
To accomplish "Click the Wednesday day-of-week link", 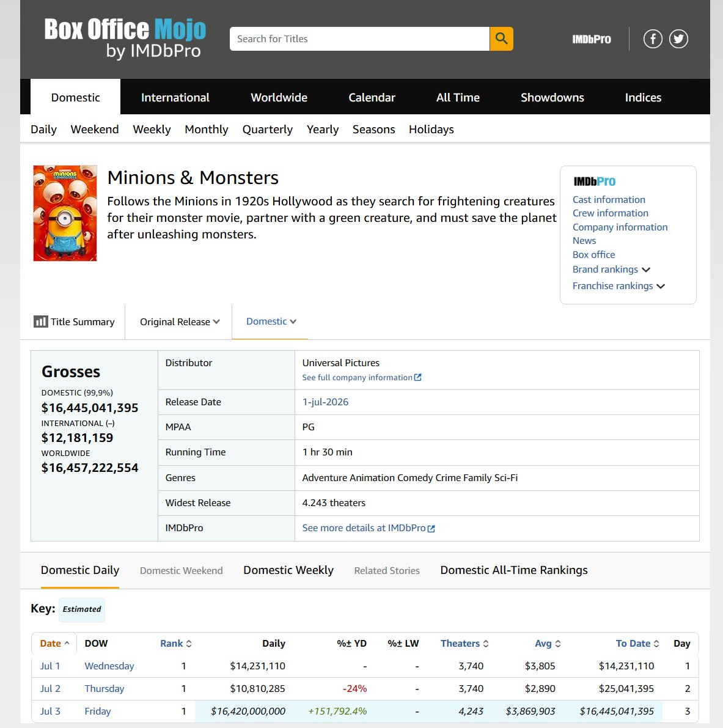I will 109,666.
